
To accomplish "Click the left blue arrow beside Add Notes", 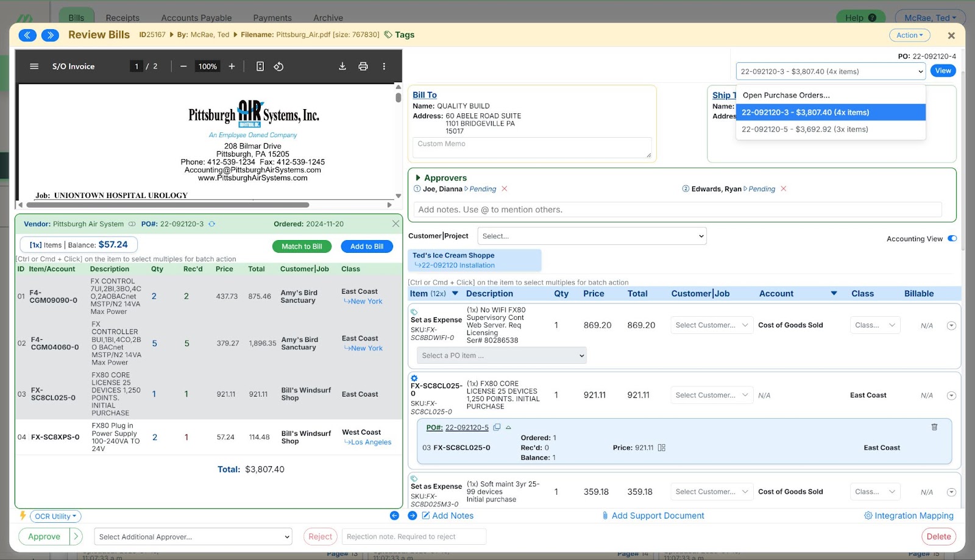I will coord(394,516).
